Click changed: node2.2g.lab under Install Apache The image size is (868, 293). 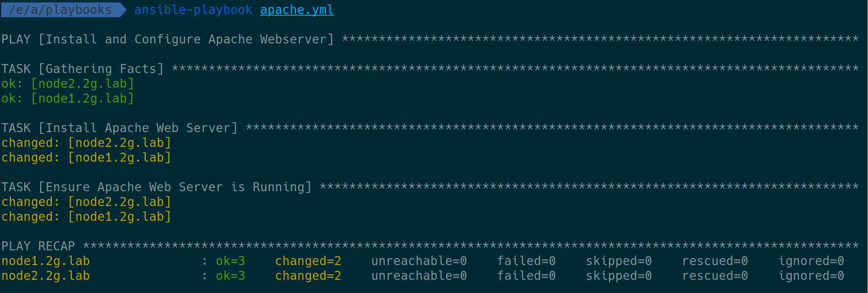coord(86,143)
